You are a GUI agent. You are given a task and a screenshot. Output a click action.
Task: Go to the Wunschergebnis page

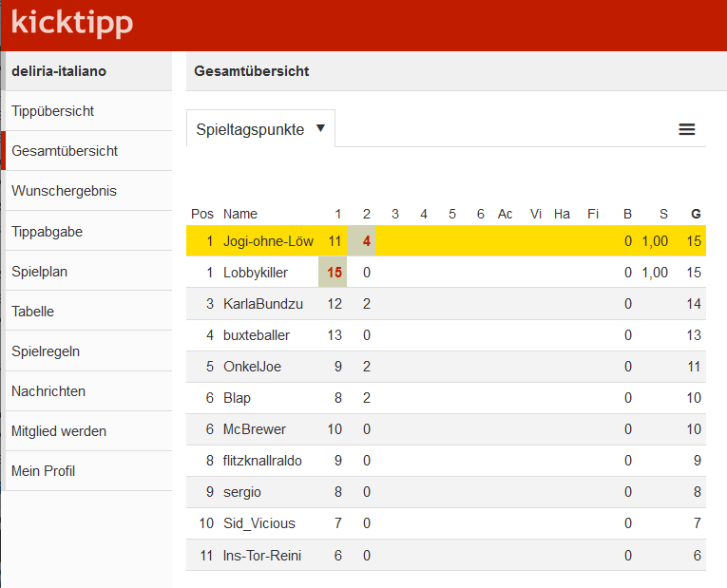coord(64,191)
